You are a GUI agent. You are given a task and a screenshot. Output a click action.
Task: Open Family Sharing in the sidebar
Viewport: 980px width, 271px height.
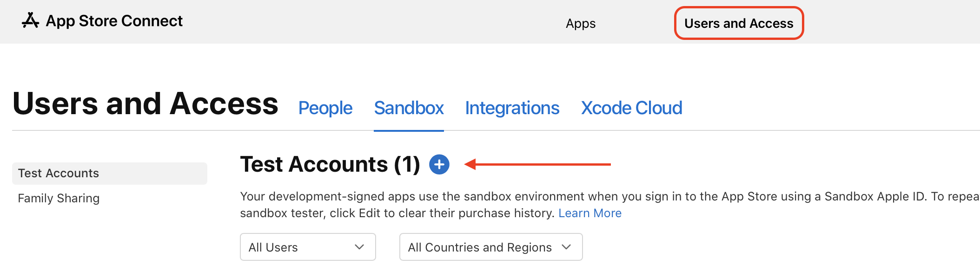[59, 198]
